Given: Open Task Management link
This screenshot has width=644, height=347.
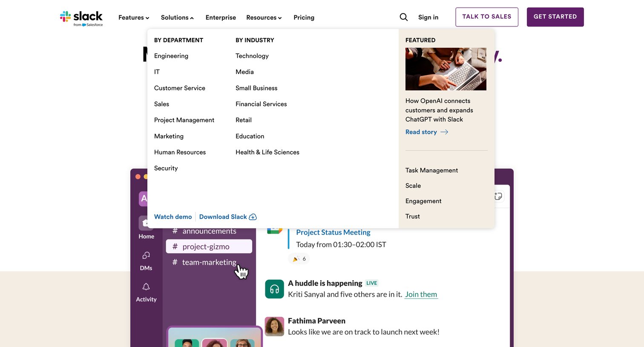Looking at the screenshot, I should click(x=431, y=170).
